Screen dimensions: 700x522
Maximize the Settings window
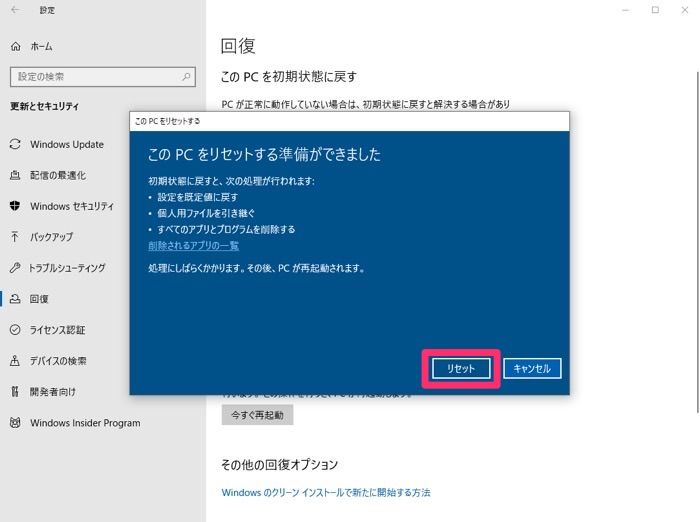click(655, 10)
